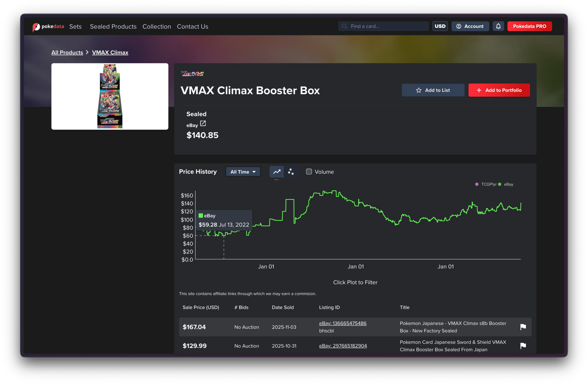Click the search magnifier icon

point(345,26)
